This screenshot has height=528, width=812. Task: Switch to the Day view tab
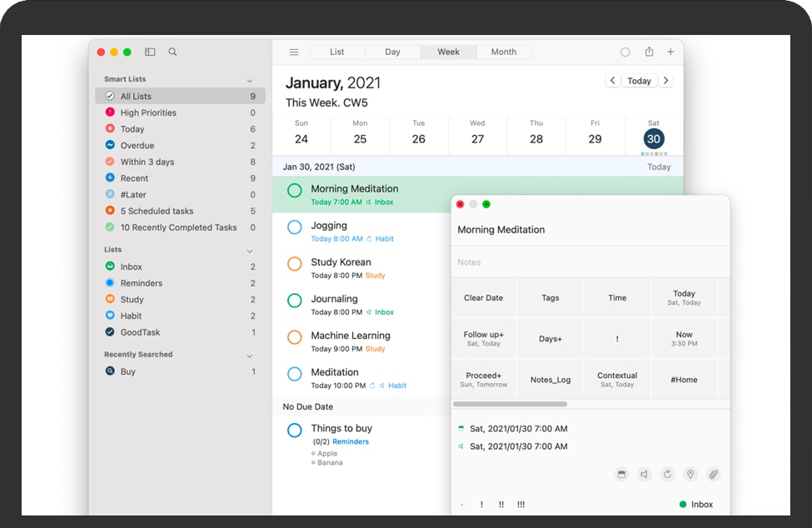[392, 52]
